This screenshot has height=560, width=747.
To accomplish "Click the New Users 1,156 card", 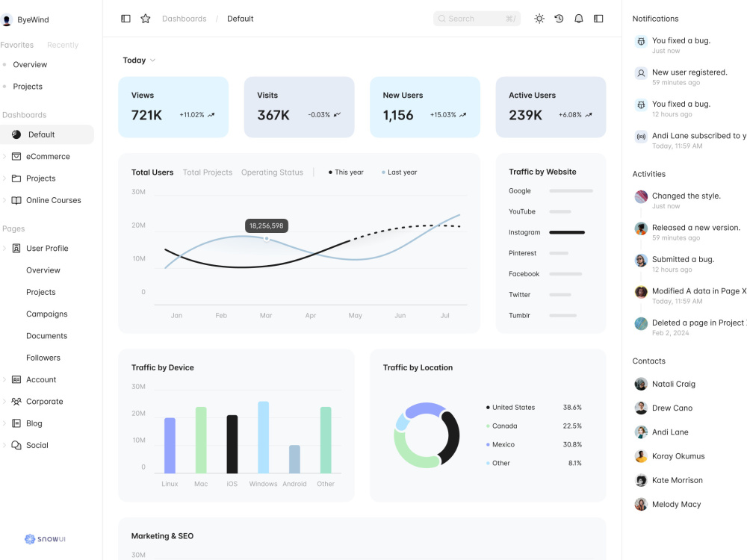I will click(x=425, y=107).
